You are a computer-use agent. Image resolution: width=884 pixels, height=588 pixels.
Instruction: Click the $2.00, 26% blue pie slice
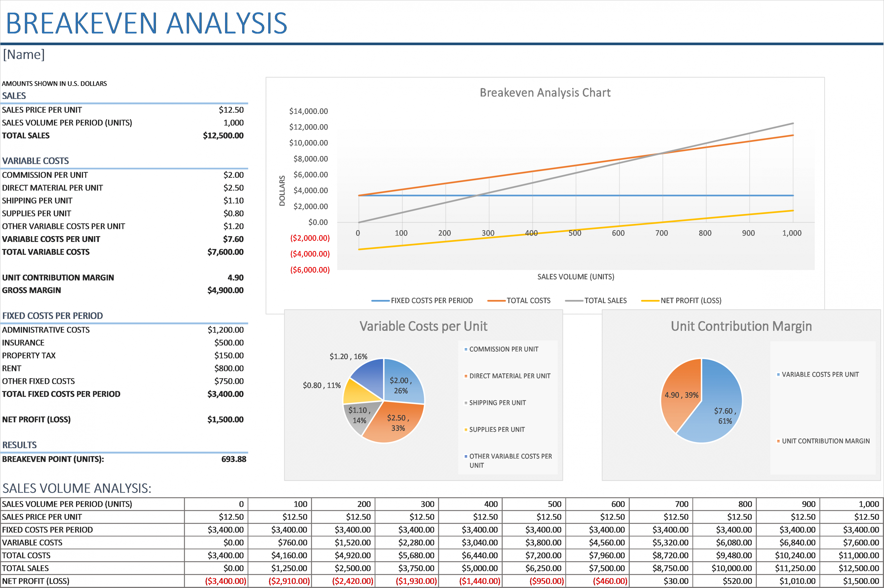point(401,385)
